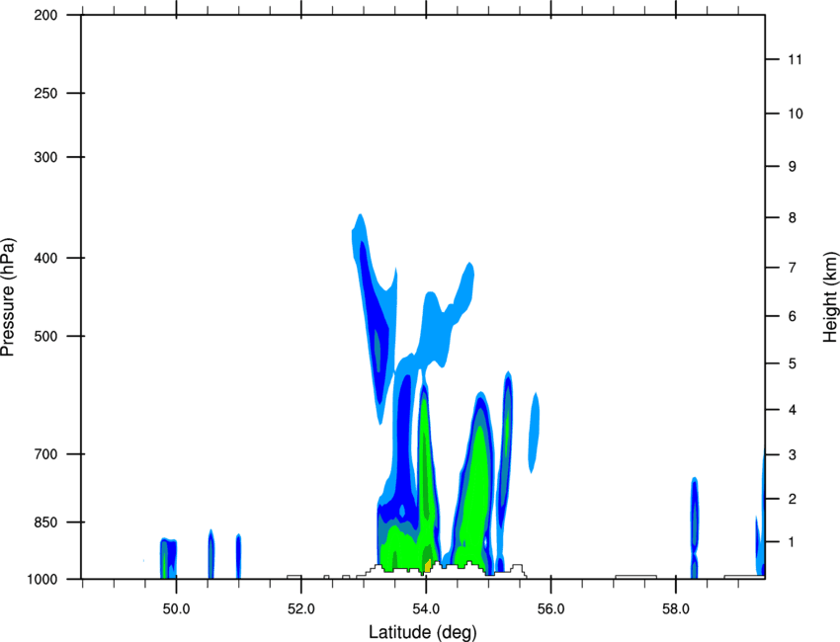Pick the 8 km height label
840x642 pixels.
tap(793, 217)
